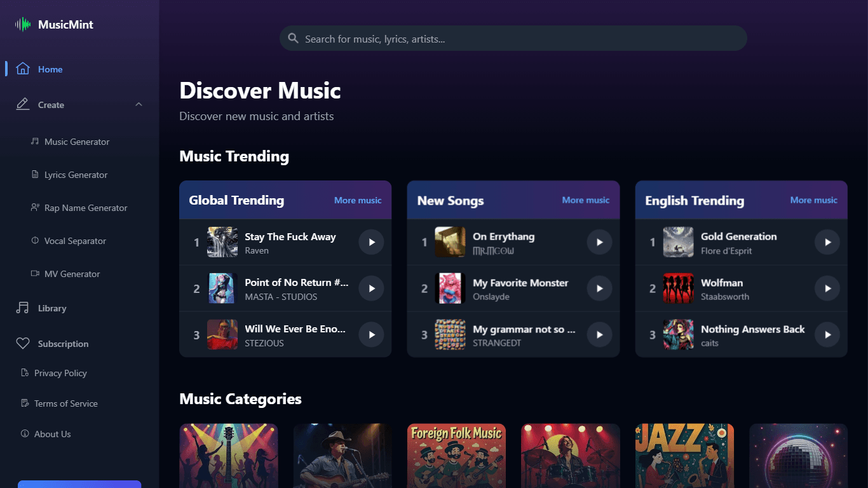Click My grammar not so cover art
The width and height of the screenshot is (868, 488).
tap(450, 335)
